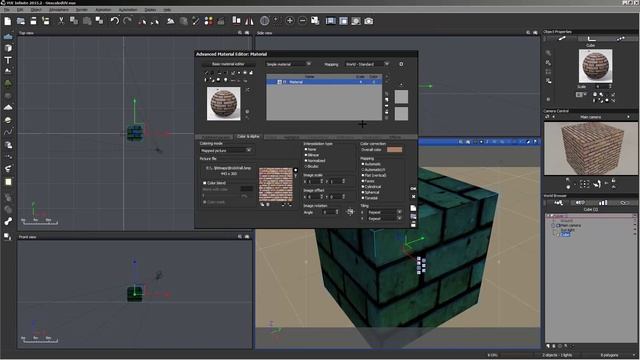Click the colored dots icon in the top toolbar
The image size is (640, 360).
(209, 21)
